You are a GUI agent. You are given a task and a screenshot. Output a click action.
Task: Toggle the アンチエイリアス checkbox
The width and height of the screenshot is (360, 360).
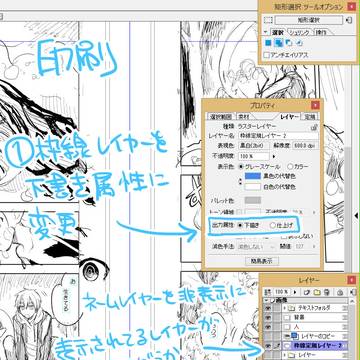pyautogui.click(x=266, y=55)
